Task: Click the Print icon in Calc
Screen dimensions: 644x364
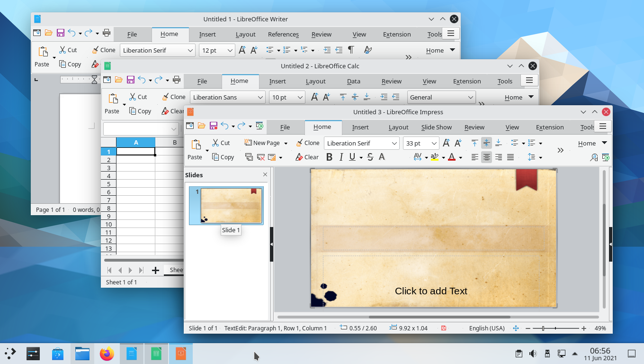Action: (176, 80)
